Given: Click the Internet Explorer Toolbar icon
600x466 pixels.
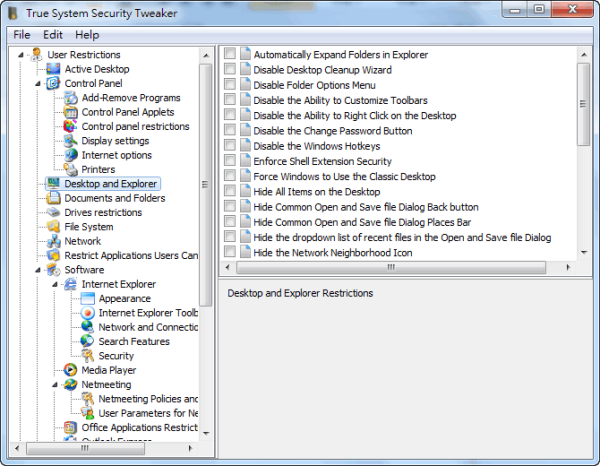Looking at the screenshot, I should [x=88, y=313].
